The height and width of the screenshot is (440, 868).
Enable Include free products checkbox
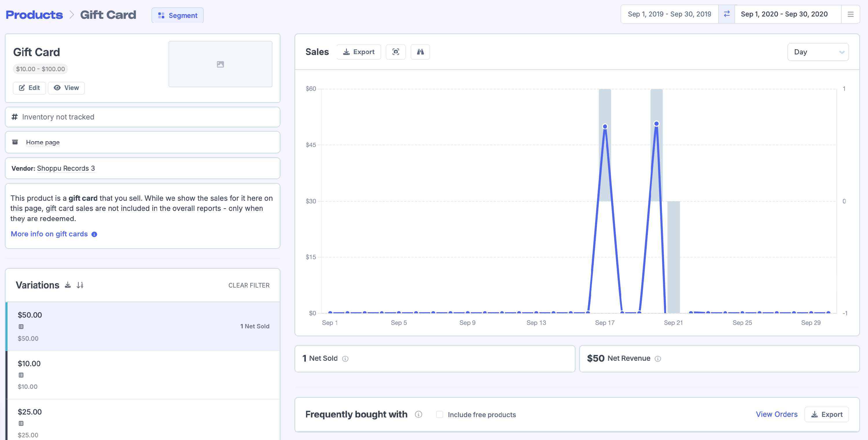439,414
